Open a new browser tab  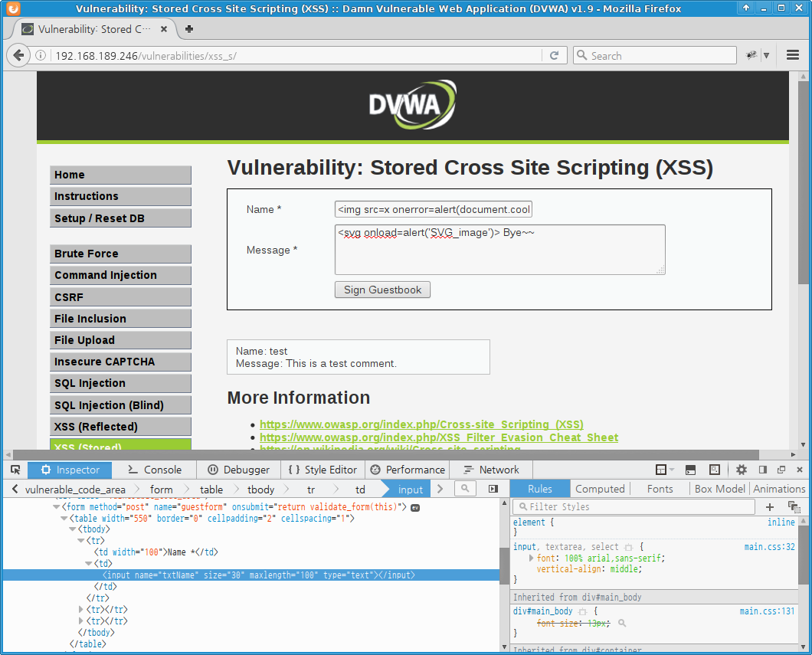coord(189,29)
